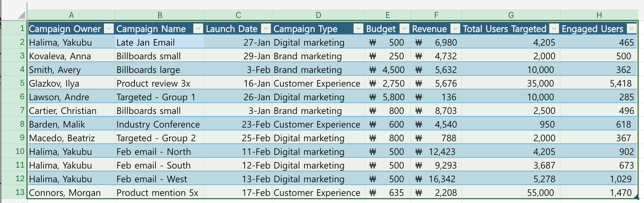Expand the Revenue filter arrow
The image size is (644, 203).
point(455,29)
